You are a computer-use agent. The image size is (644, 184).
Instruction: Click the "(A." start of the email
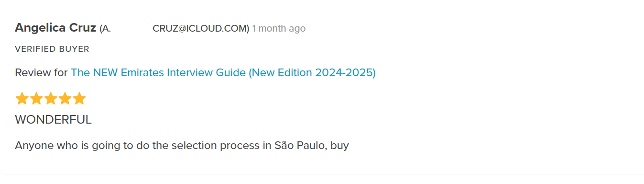pos(105,29)
